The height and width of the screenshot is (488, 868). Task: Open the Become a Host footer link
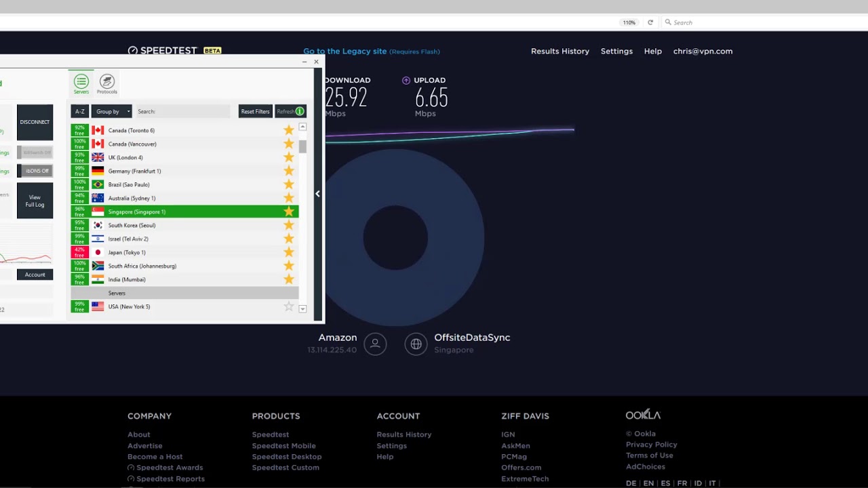click(x=155, y=456)
